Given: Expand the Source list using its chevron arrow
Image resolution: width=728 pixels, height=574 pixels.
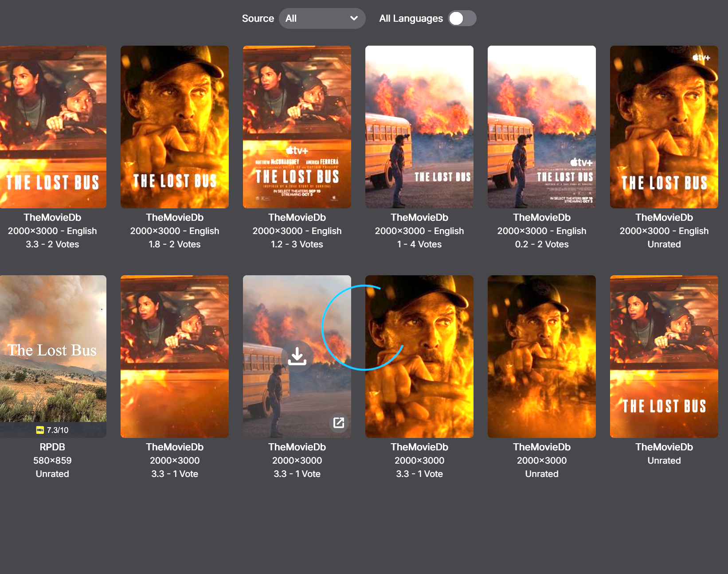Looking at the screenshot, I should point(354,19).
